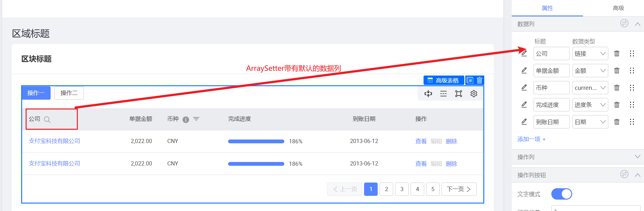Click the delete icon next to 高级表格 tag
Screen dimensions: 644x211
point(480,80)
